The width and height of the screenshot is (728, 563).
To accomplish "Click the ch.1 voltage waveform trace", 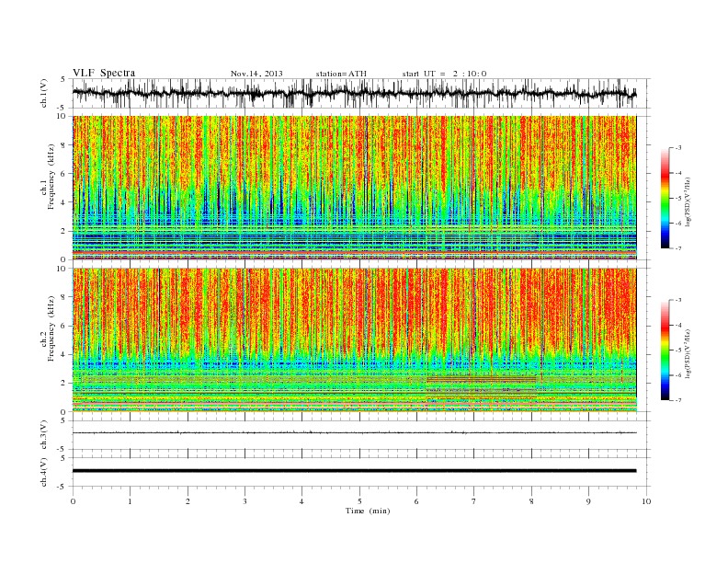I will click(354, 93).
